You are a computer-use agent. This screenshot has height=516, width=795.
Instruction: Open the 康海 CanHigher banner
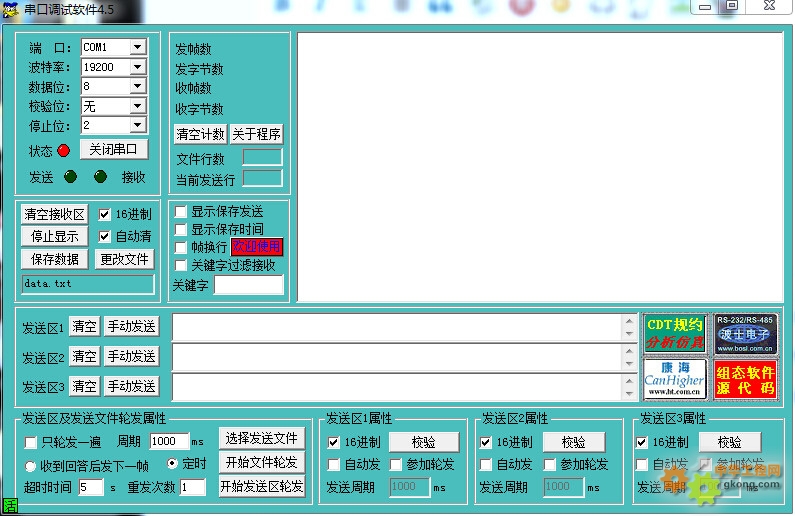tap(674, 379)
